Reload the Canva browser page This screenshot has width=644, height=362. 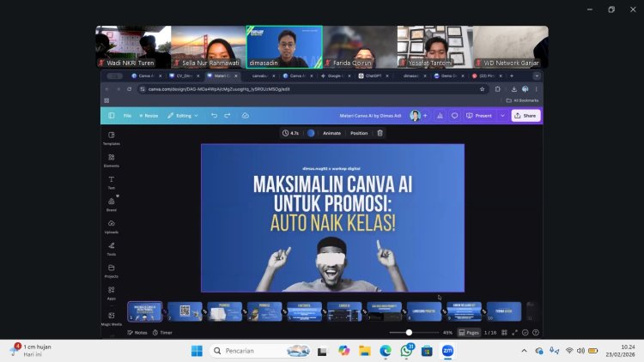coord(130,89)
